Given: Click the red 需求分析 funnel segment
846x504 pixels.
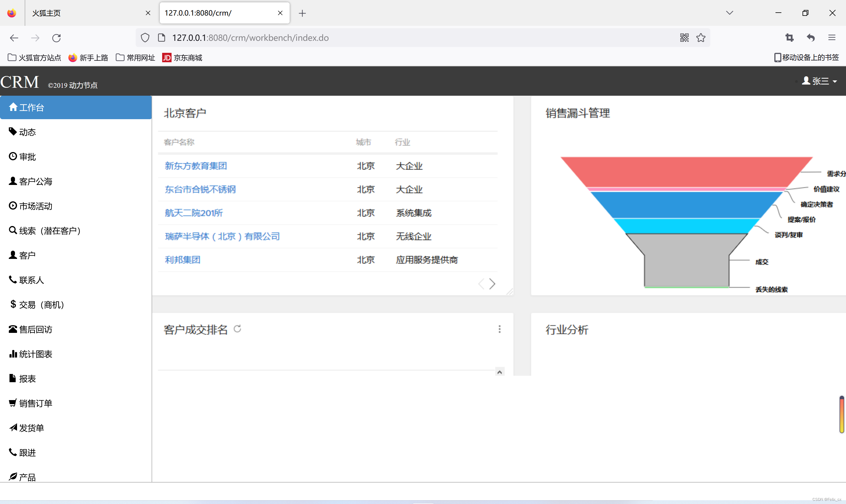Looking at the screenshot, I should point(686,171).
